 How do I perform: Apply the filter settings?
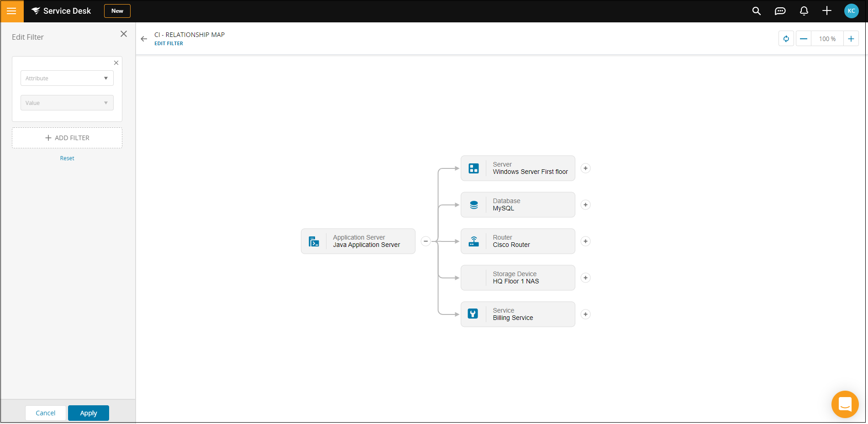coord(89,413)
